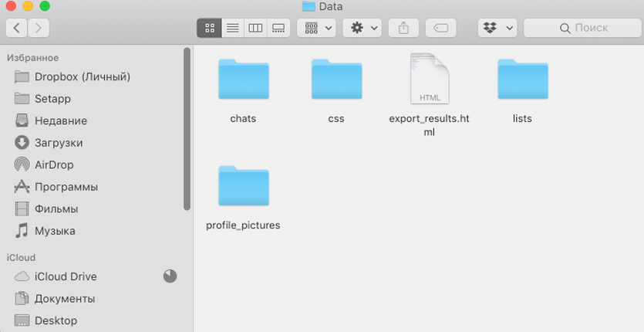Click the gear icon in the toolbar
644x332 pixels.
[x=357, y=28]
